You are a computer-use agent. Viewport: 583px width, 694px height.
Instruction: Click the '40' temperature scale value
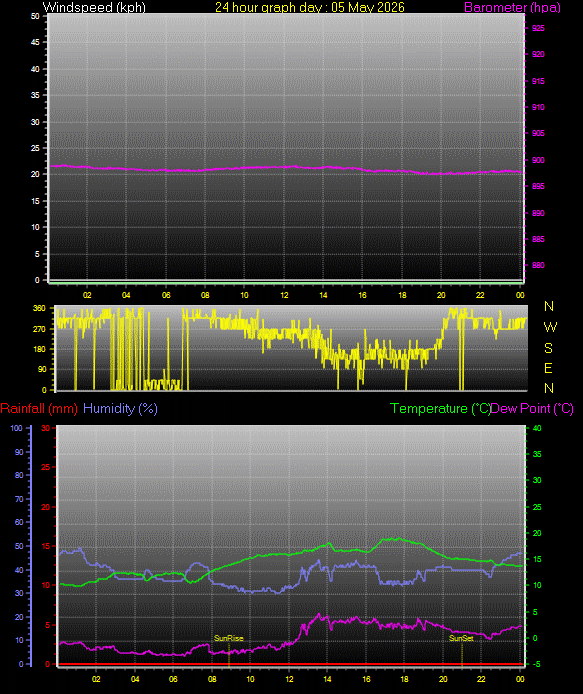tap(537, 428)
